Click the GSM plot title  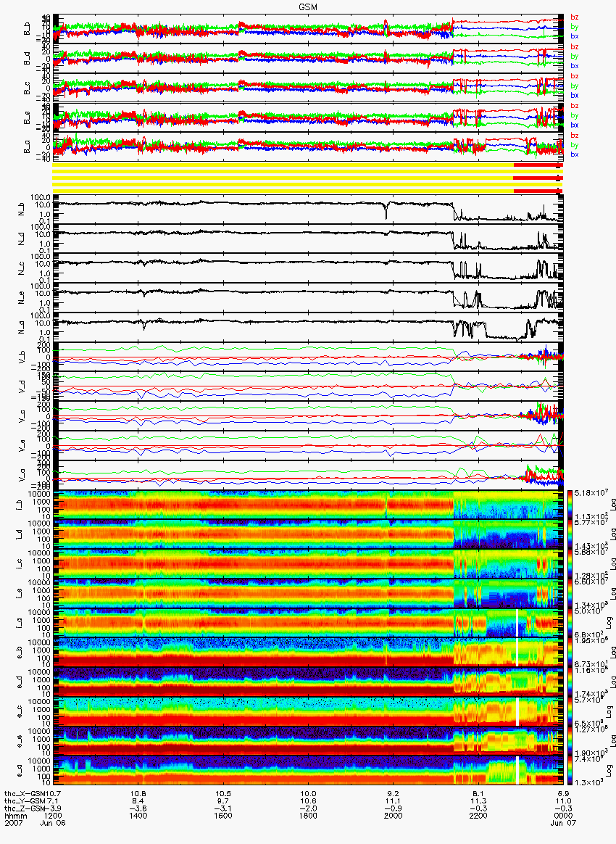pos(308,7)
